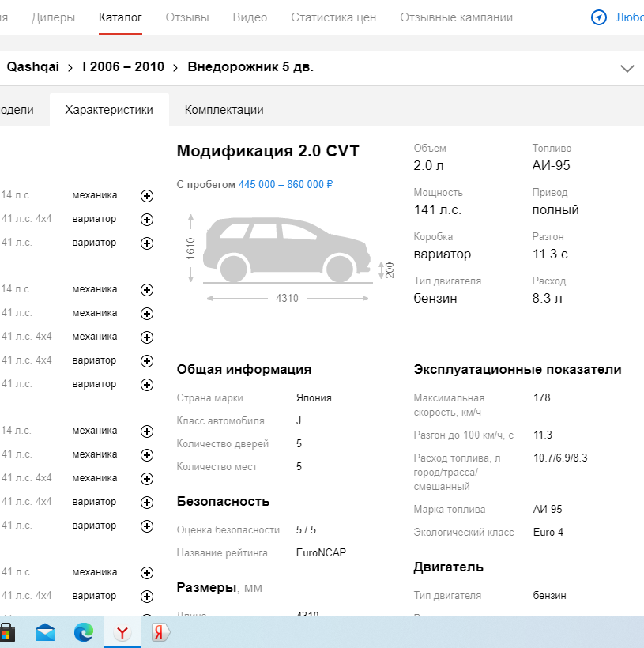Switch to the Характеристики tab
Image resolution: width=644 pixels, height=648 pixels.
click(x=109, y=110)
